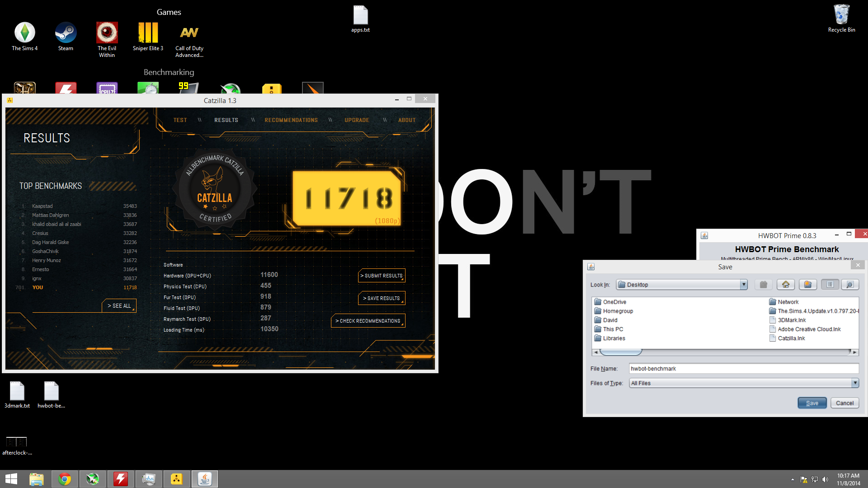This screenshot has width=868, height=488.
Task: Click the 11718 score display
Action: 347,198
